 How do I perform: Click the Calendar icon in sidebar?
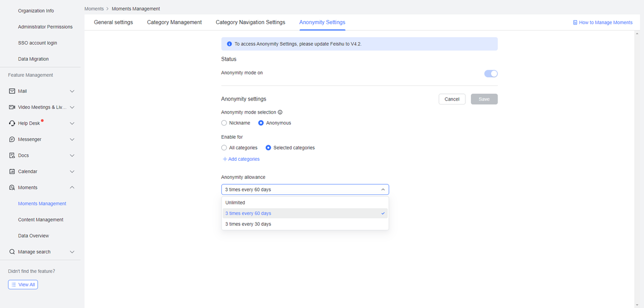12,171
